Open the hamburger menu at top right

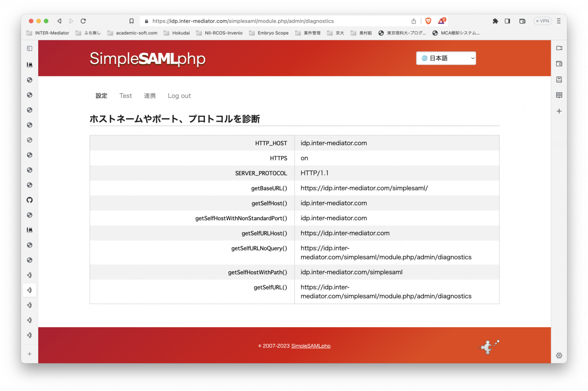pos(558,21)
